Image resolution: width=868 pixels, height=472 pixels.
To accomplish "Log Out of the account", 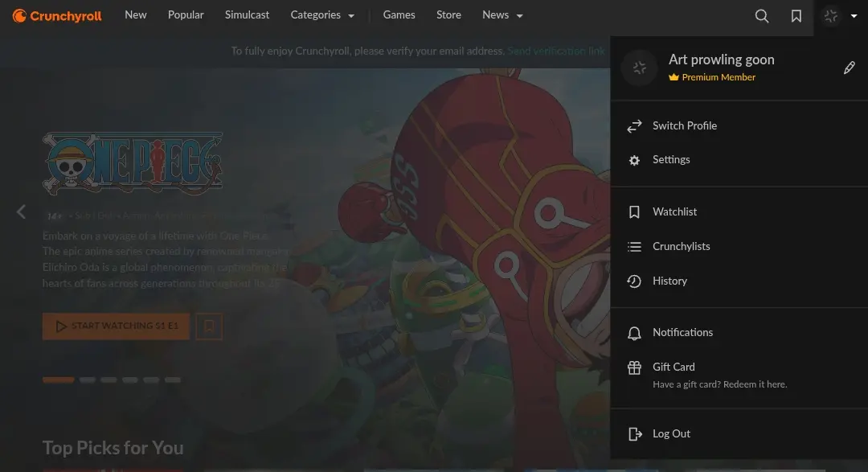I will (739, 433).
